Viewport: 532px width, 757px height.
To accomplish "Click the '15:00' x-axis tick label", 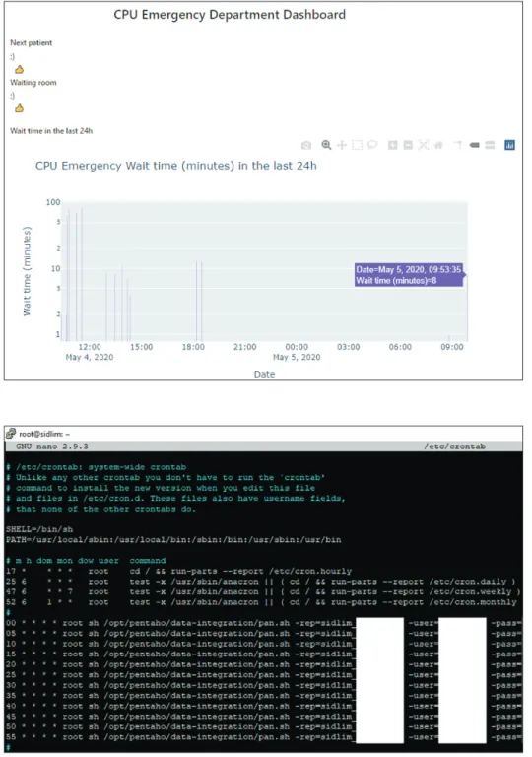I will (x=142, y=347).
